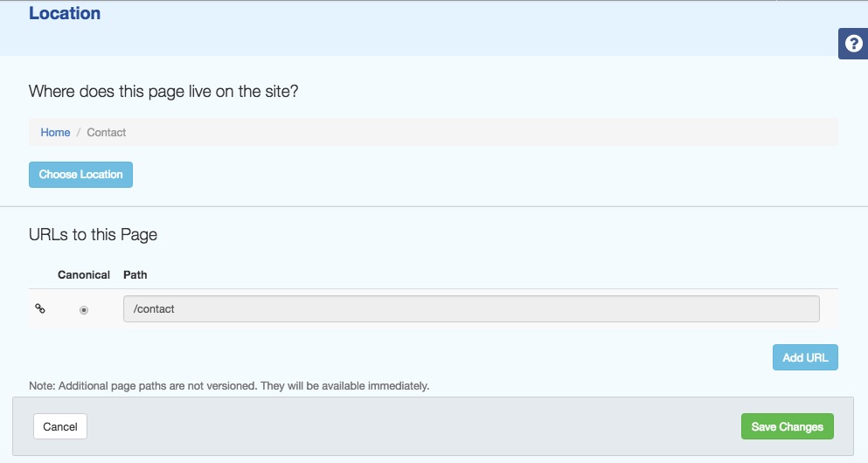Click the Canonical column header
This screenshot has width=868, height=463.
[84, 275]
